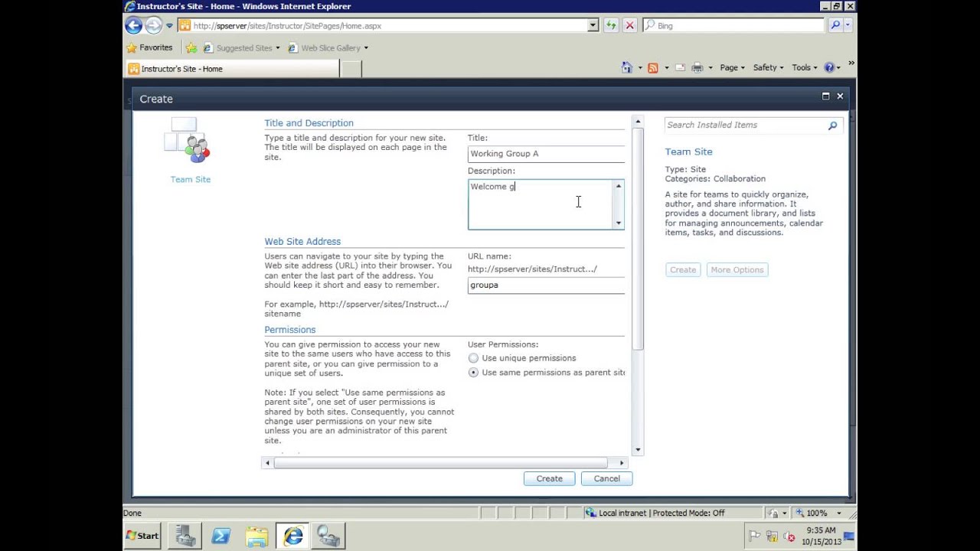980x551 pixels.
Task: Click the Description text area
Action: 541,204
